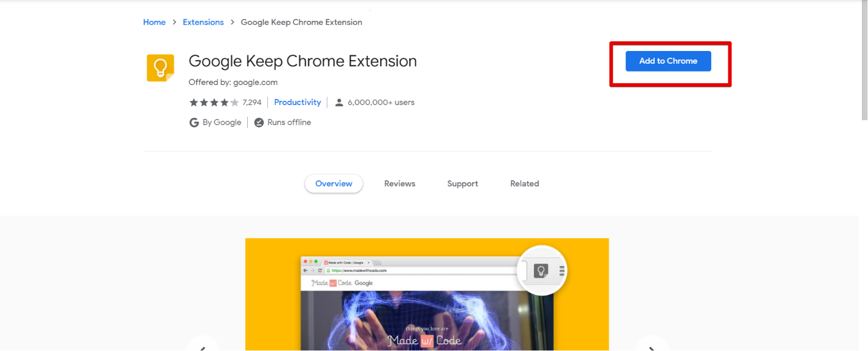Image resolution: width=868 pixels, height=351 pixels.
Task: Click the Google Keep Chrome Extension title
Action: pos(302,61)
